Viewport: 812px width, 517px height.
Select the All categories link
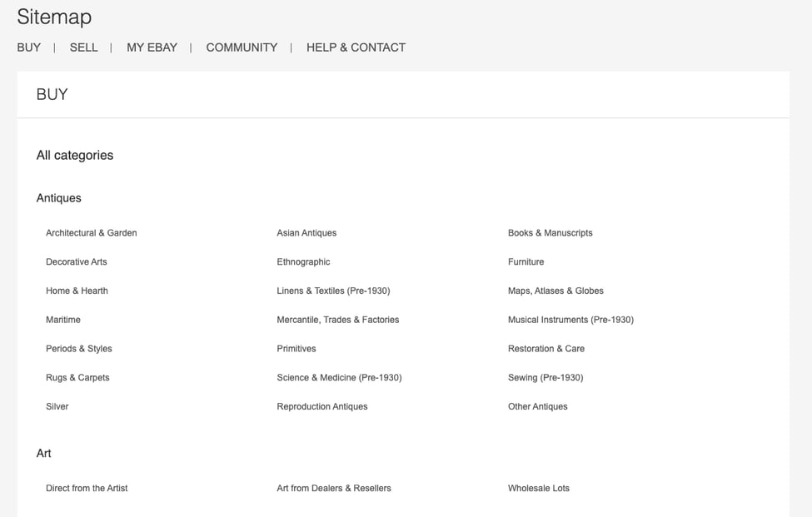(x=74, y=155)
